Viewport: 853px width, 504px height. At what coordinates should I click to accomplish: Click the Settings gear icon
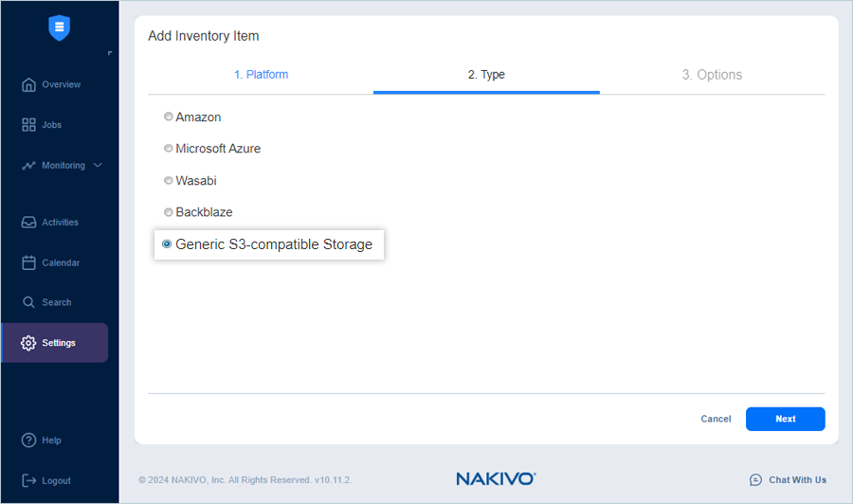point(28,343)
